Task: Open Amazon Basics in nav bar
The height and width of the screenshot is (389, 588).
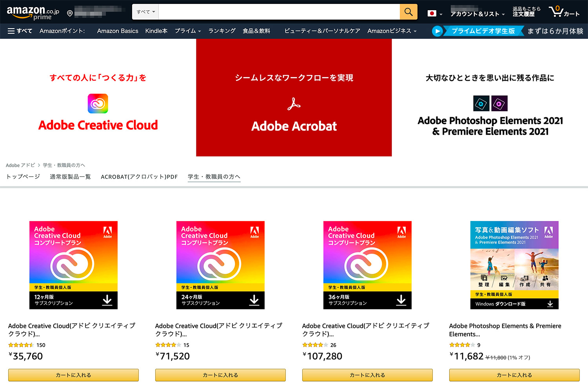Action: (118, 31)
